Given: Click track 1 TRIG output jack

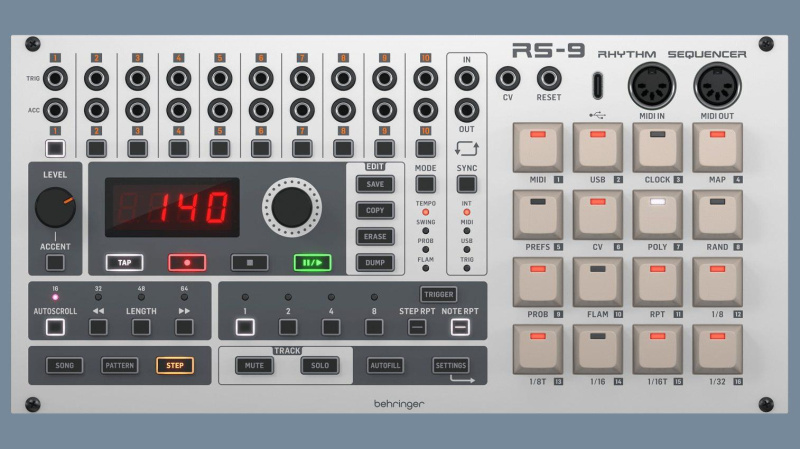Looking at the screenshot, I should pyautogui.click(x=55, y=79).
